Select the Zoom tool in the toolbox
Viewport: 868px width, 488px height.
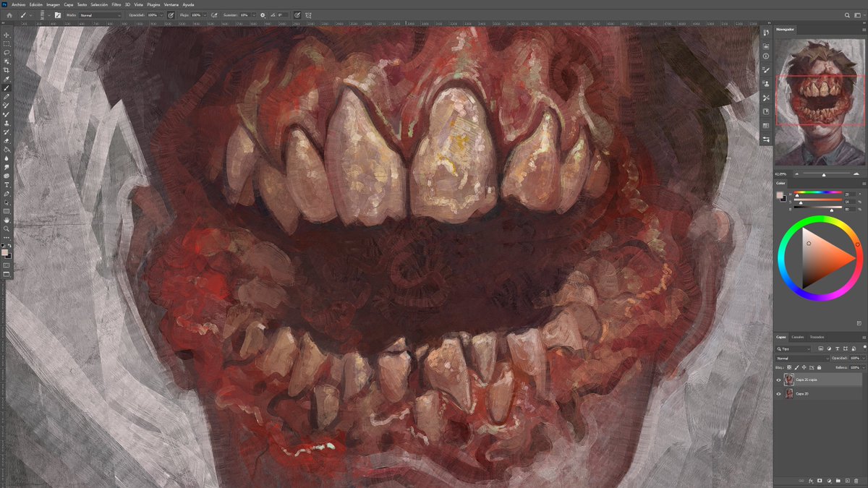pos(7,228)
